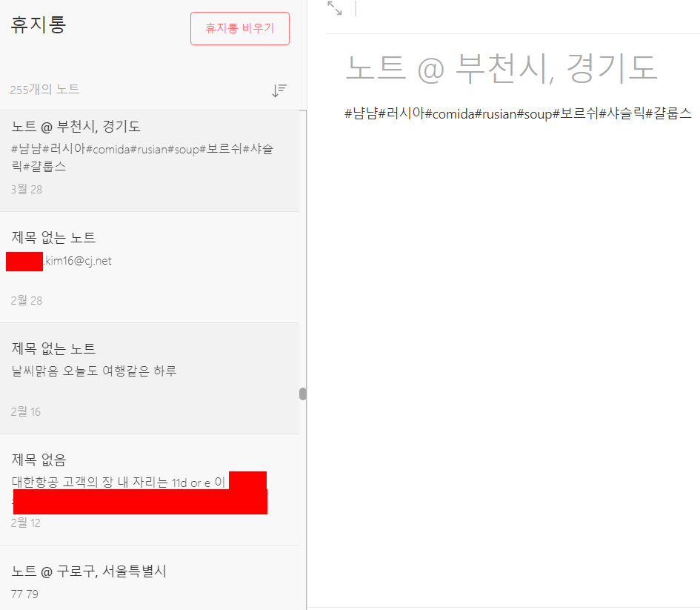Open the note 날씨맑음 오늘도 여행같은 하루
Viewport: 700px width, 610px height.
pyautogui.click(x=150, y=379)
